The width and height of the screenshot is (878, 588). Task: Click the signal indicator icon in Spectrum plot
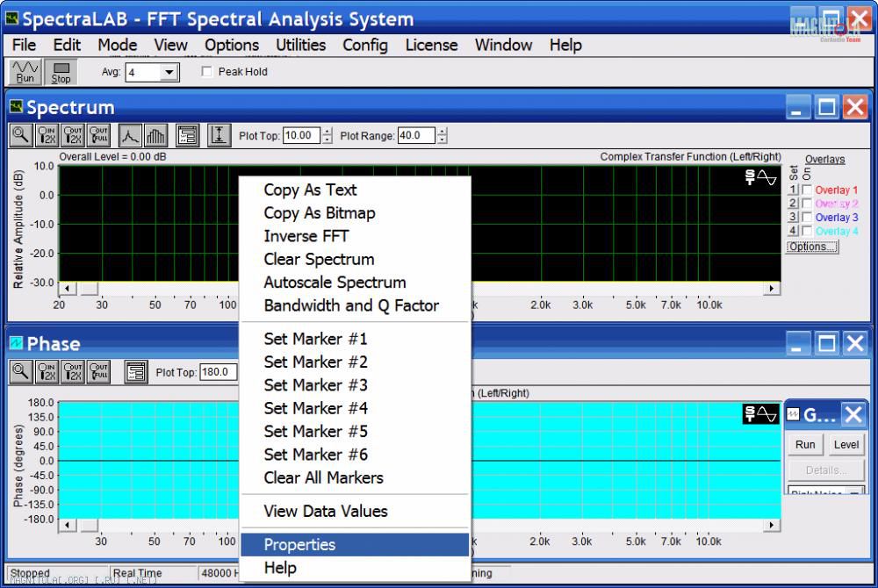coord(761,177)
